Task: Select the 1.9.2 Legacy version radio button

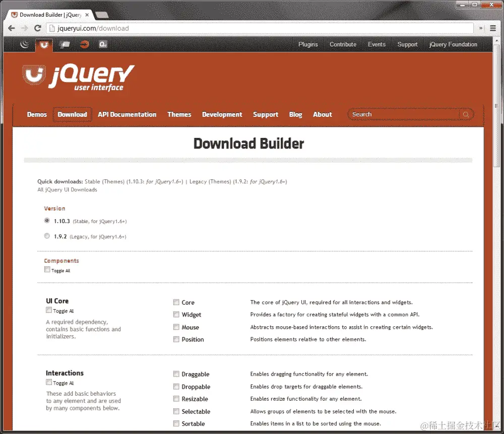Action: coord(47,235)
